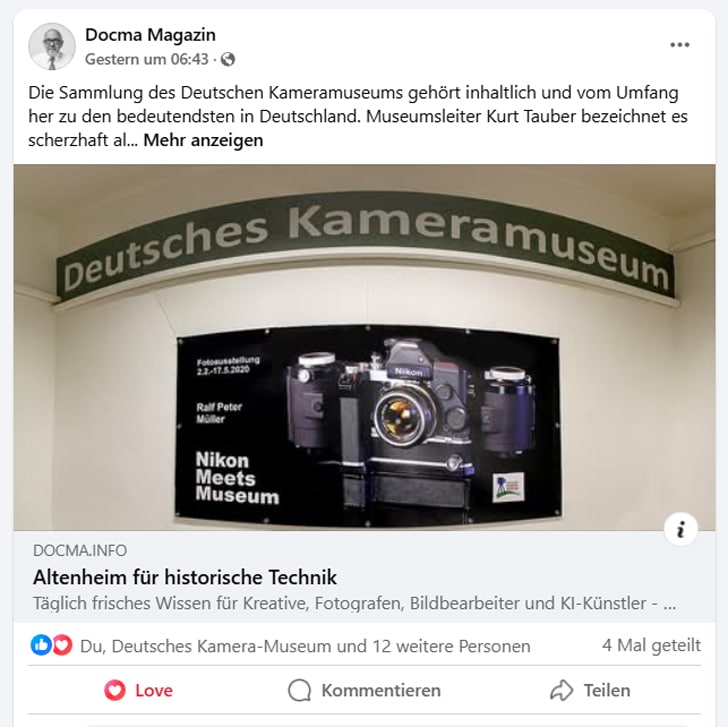
Task: Click the Teilen button
Action: (590, 690)
